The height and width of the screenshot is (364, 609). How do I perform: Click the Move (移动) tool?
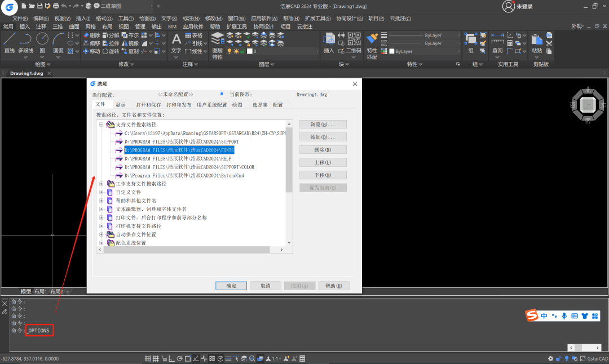tap(92, 51)
